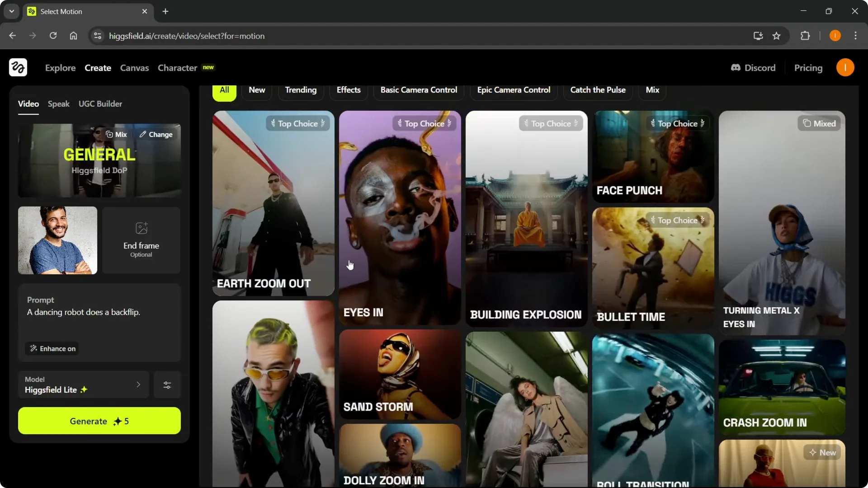Click the install-site icon in address bar
868x488 pixels.
coord(758,36)
